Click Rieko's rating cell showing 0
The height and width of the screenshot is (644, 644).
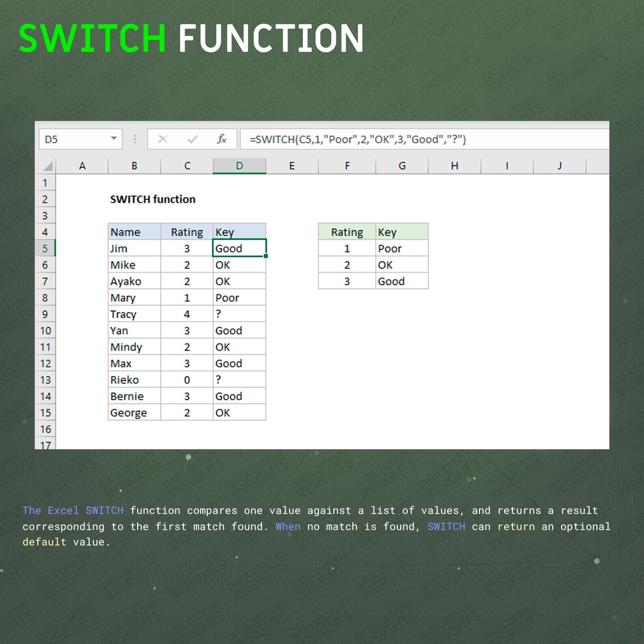(x=187, y=380)
